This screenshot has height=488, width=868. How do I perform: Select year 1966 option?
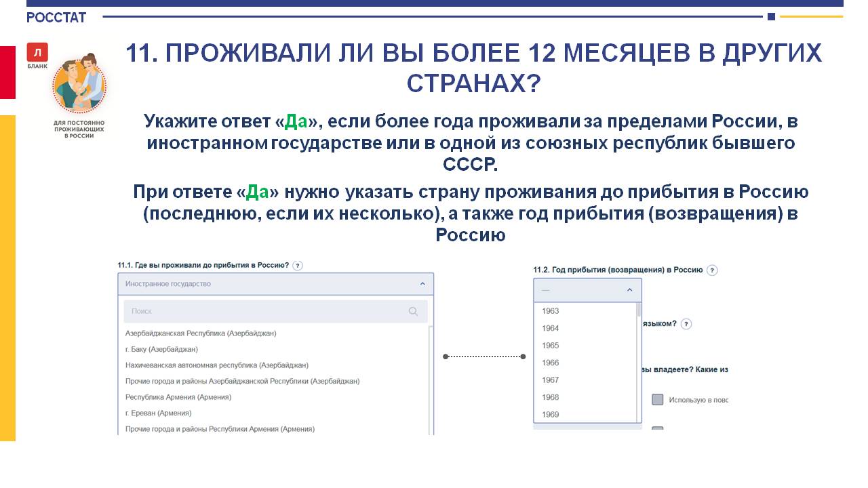point(551,363)
